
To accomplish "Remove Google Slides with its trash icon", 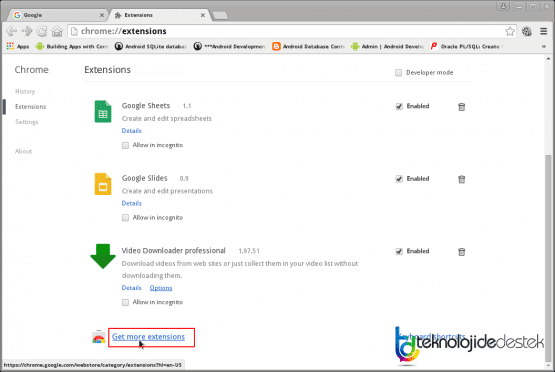I will click(462, 179).
